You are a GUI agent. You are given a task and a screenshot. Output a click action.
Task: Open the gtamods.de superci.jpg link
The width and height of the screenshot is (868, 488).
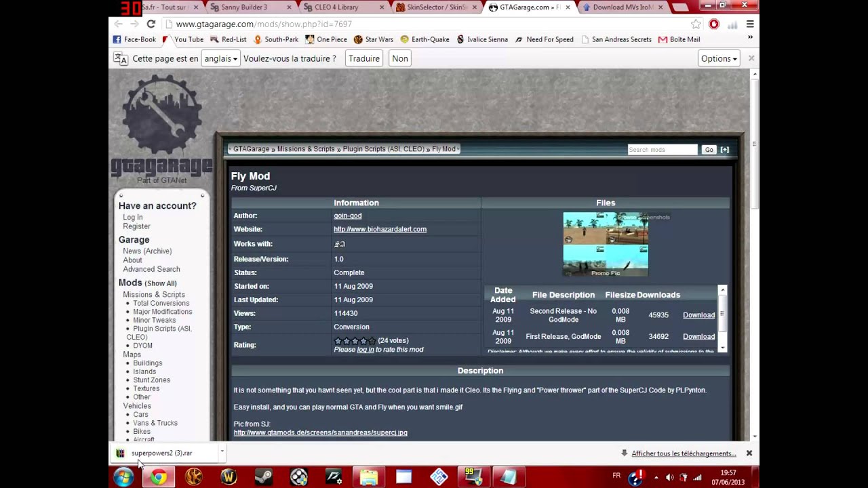[x=320, y=432]
